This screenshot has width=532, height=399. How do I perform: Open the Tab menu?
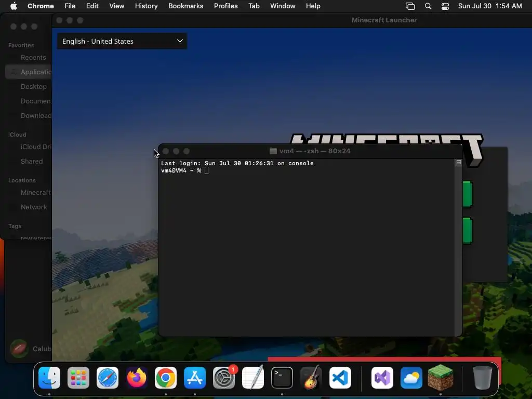[254, 6]
